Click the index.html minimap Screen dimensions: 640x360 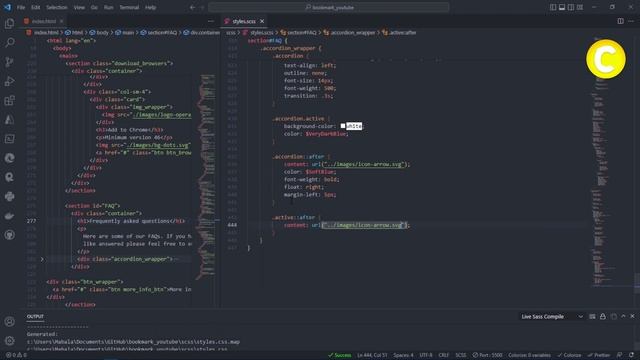click(x=207, y=176)
